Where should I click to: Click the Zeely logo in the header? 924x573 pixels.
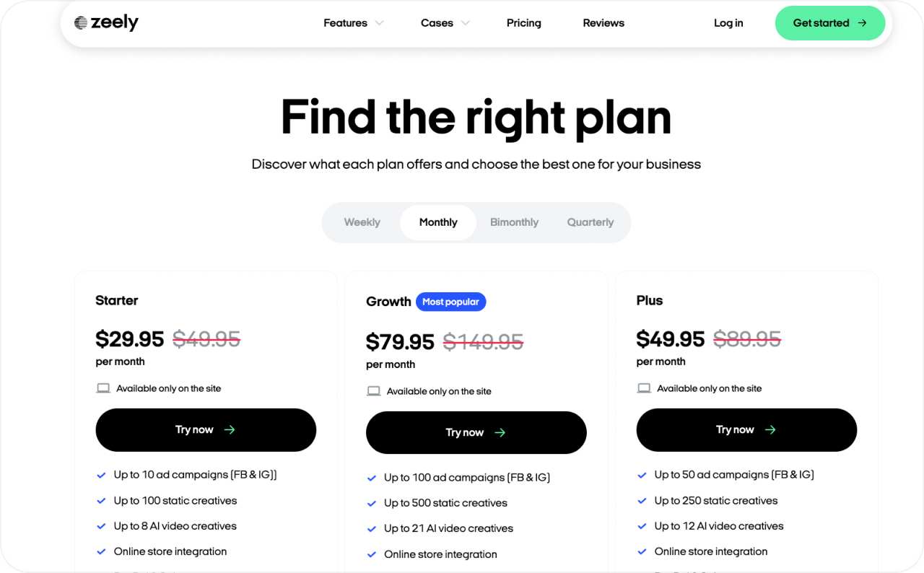coord(107,22)
